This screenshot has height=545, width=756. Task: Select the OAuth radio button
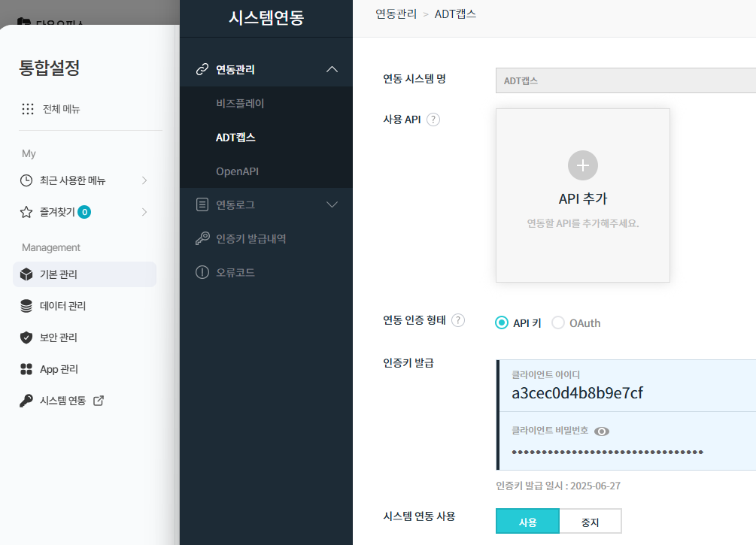[x=558, y=323]
